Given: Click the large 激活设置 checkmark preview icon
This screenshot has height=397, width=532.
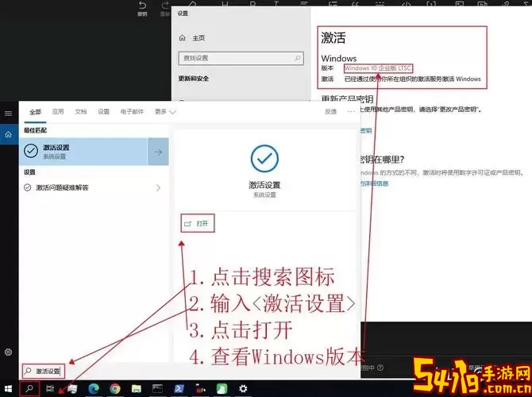Looking at the screenshot, I should 264,159.
